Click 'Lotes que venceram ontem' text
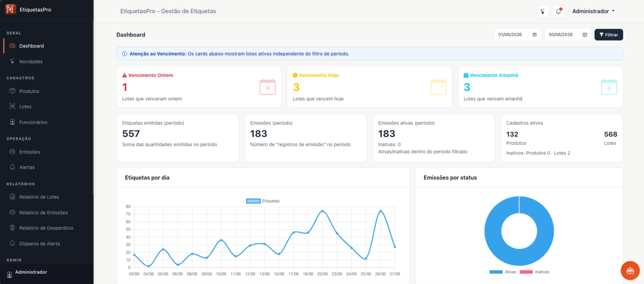644x284 pixels. click(152, 99)
